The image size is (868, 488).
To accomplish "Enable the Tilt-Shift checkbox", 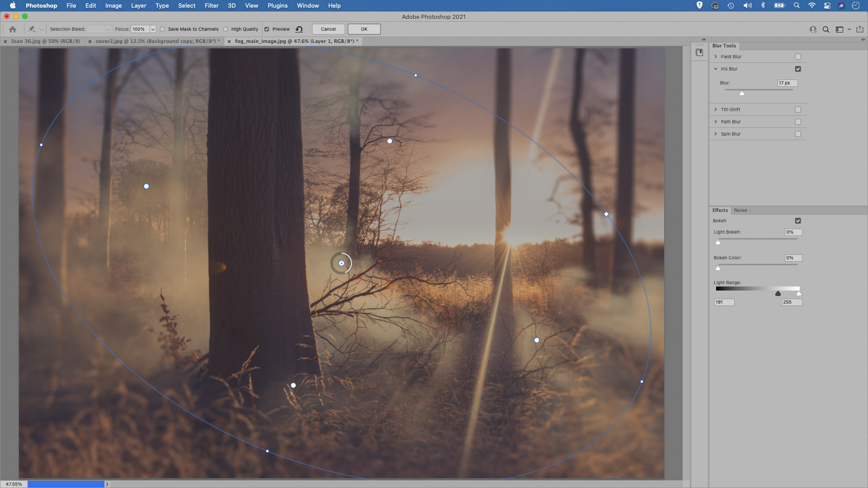I will (x=798, y=110).
